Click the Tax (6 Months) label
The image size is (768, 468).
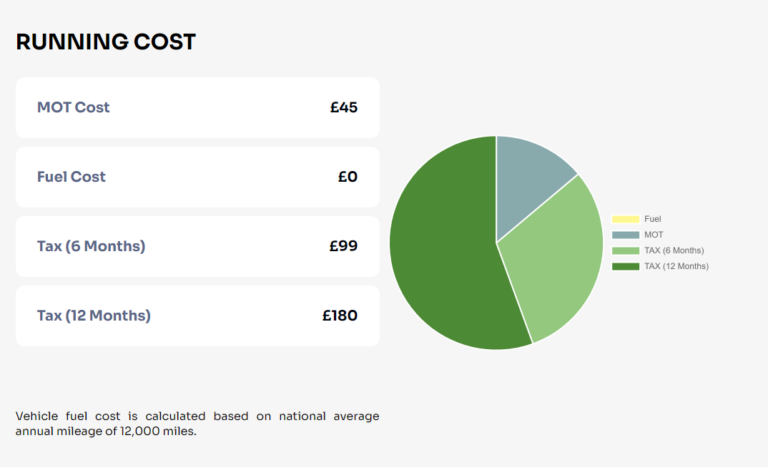click(x=92, y=246)
